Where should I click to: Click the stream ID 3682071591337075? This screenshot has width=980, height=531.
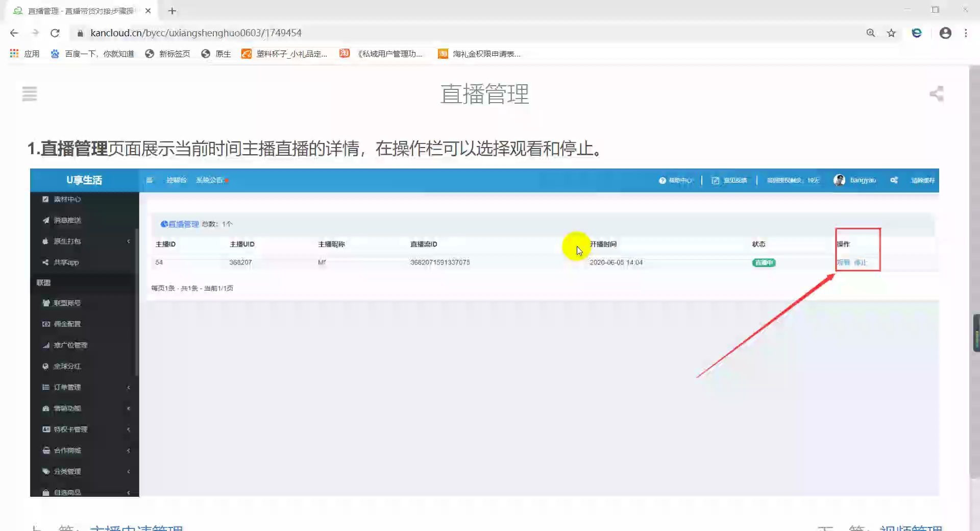(x=440, y=262)
